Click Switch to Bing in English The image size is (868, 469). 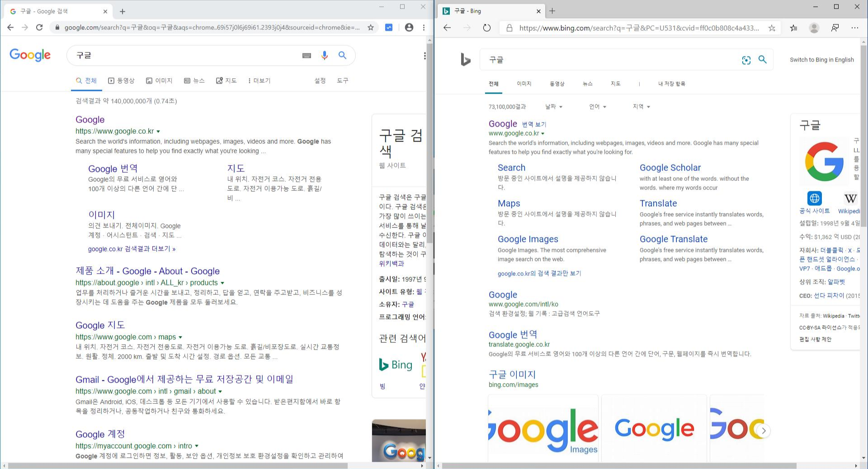point(822,60)
